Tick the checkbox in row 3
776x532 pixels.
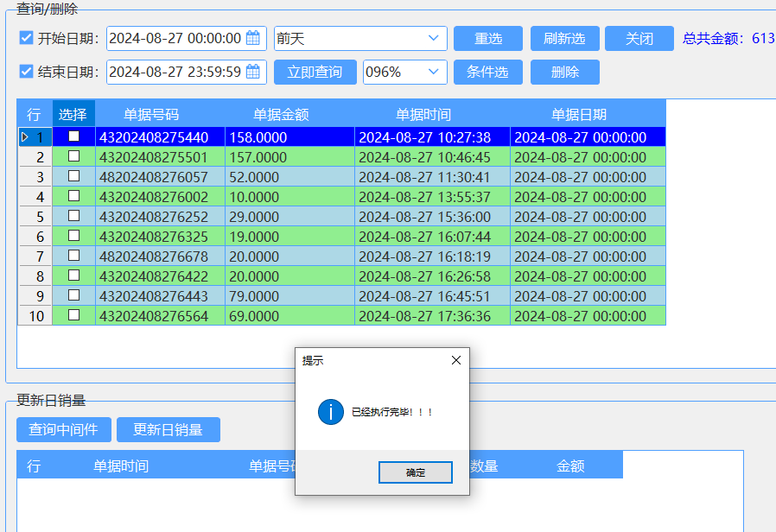click(74, 176)
